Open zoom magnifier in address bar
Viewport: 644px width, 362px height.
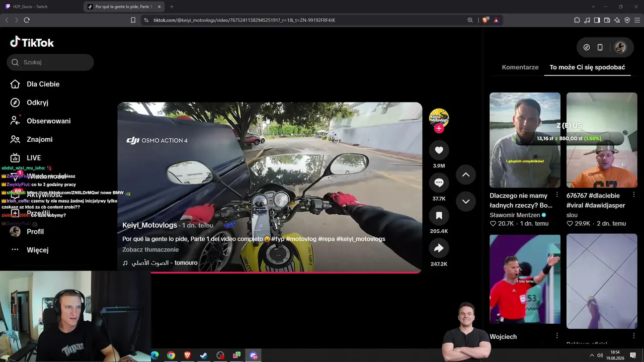[470, 20]
